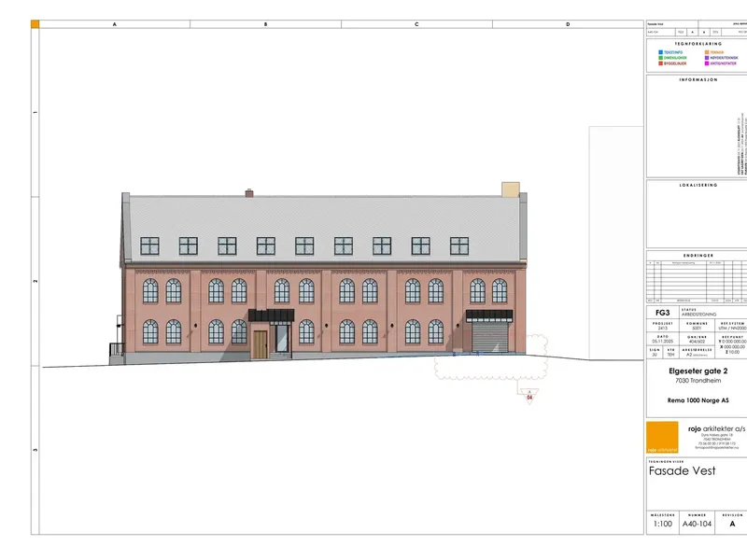Select the blue TEKSTINFO legend swatch
Screen dimensions: 747x560
point(661,52)
